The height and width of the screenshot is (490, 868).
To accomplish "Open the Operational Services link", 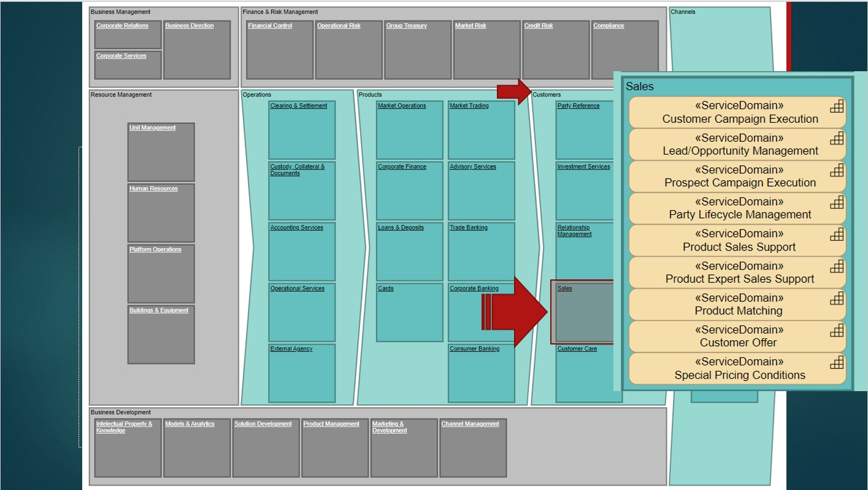I will [297, 288].
